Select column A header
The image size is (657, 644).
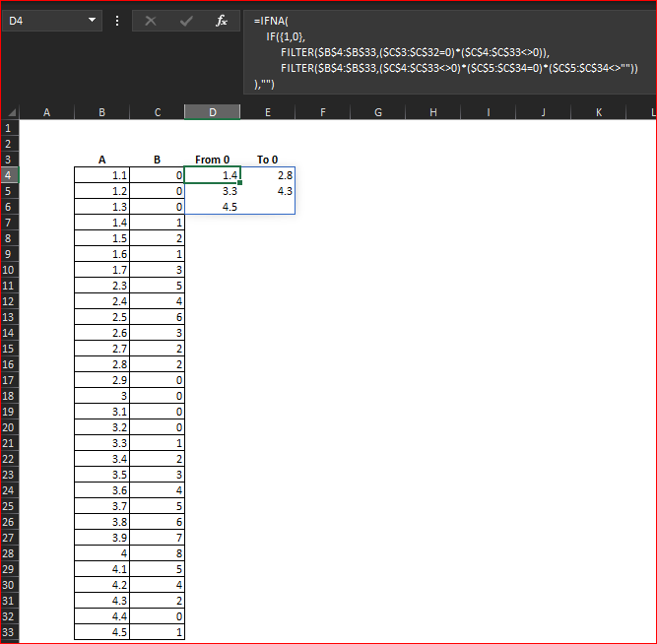point(46,112)
